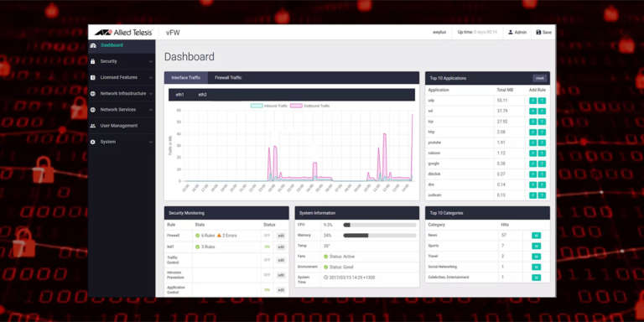The width and height of the screenshot is (644, 322).
Task: Click the Sports category green button
Action: coord(536,246)
